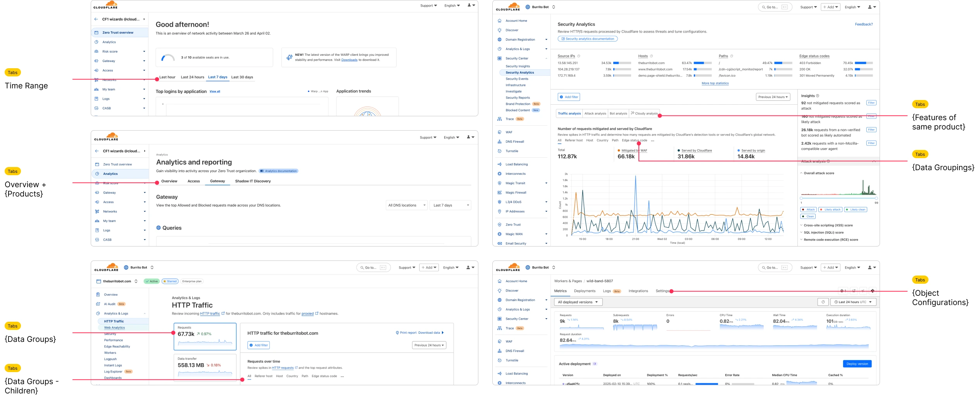Toggle Likely clean legend chip
The image size is (980, 400).
(856, 210)
